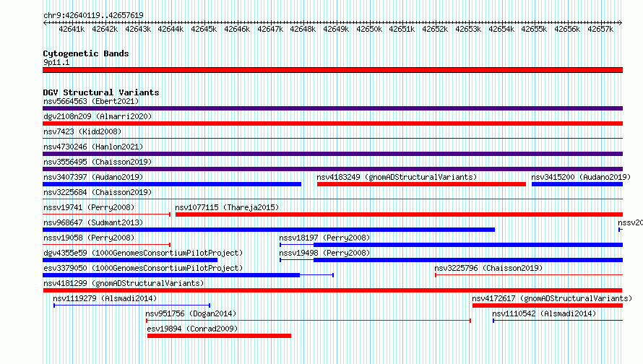
Task: Click nssv19498 (Perry2008) label
Action: 324,253
